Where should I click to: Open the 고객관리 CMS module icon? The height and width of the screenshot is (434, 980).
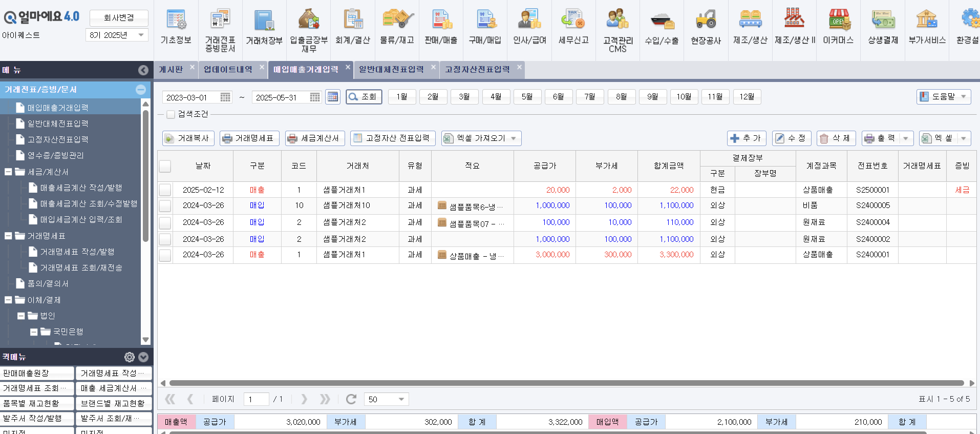(618, 30)
